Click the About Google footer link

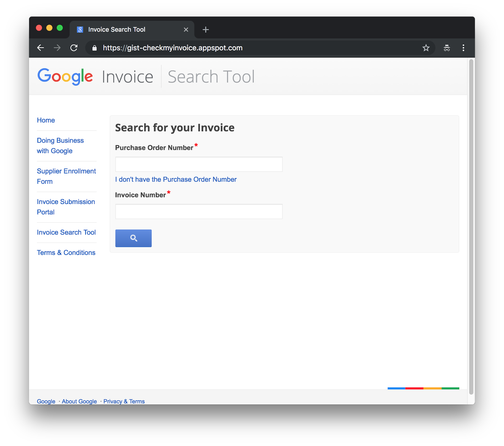[x=79, y=401]
